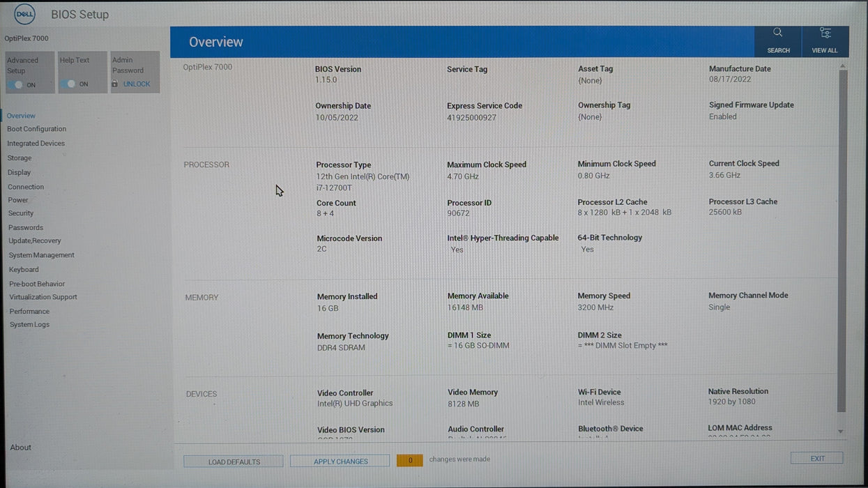Click the Admin Password lock icon
The image size is (868, 488).
click(115, 84)
